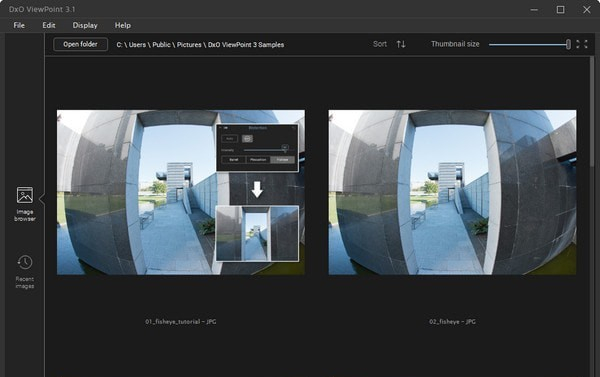Click the vertical scrollbar on the right
Screen dimensions: 600x377
click(x=592, y=111)
